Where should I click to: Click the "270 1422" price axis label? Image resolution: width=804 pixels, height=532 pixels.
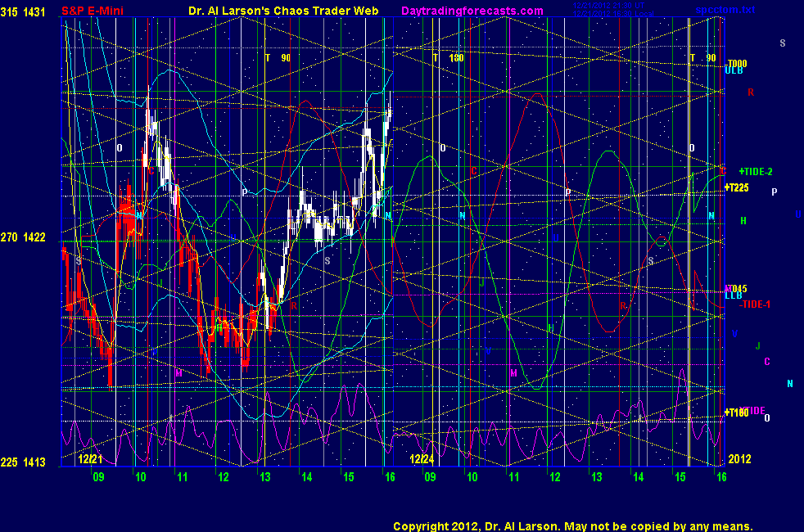point(23,237)
